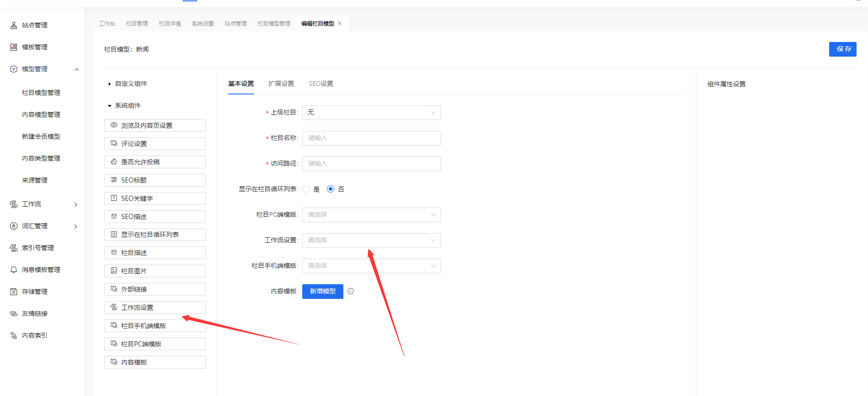Click the icon beside SEO关键字
868x396 pixels.
[x=114, y=198]
